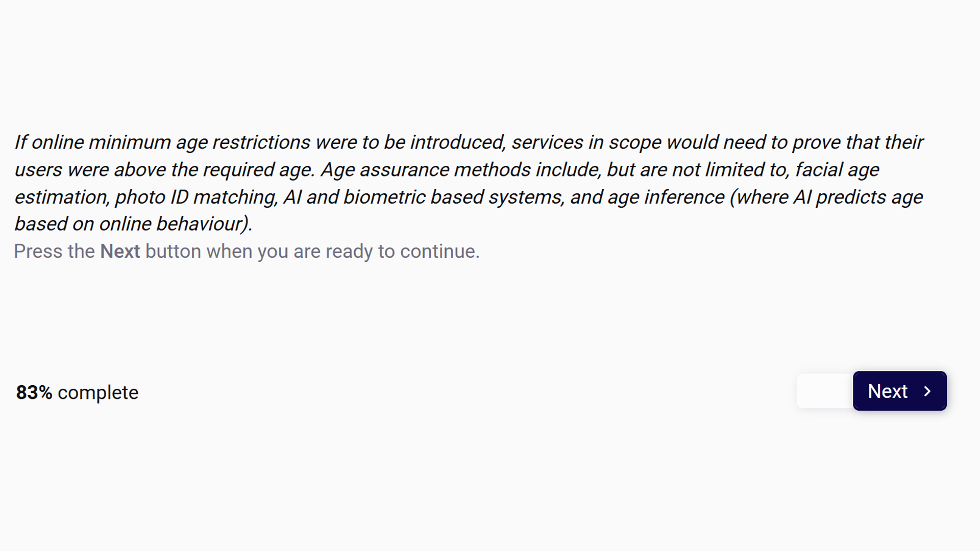
Task: Click the blank white button beside Next
Action: pos(825,391)
